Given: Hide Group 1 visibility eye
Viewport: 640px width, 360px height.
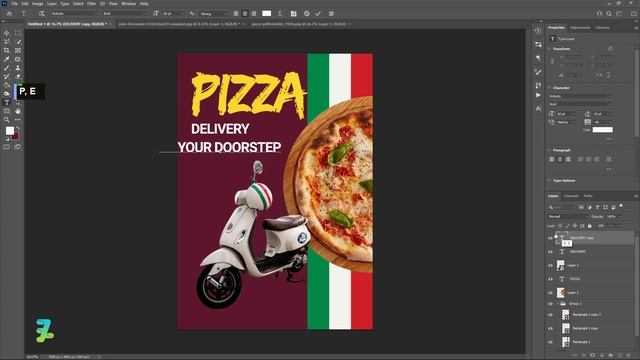Looking at the screenshot, I should coord(550,304).
